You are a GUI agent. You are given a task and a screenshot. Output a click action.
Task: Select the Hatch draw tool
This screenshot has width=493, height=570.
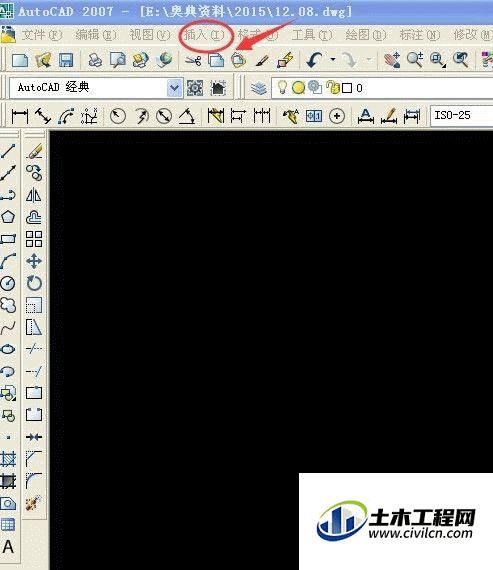8,459
